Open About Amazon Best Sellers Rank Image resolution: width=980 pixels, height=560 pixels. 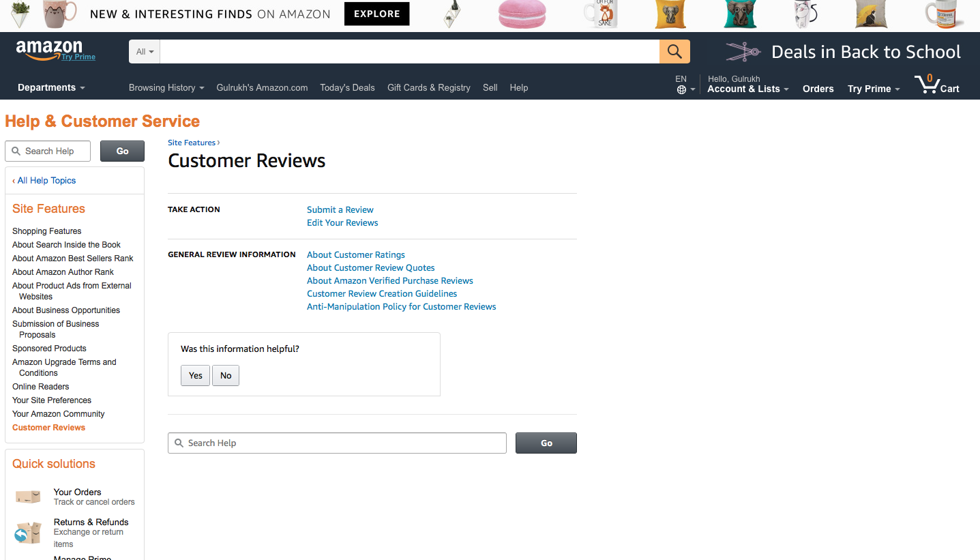point(73,259)
